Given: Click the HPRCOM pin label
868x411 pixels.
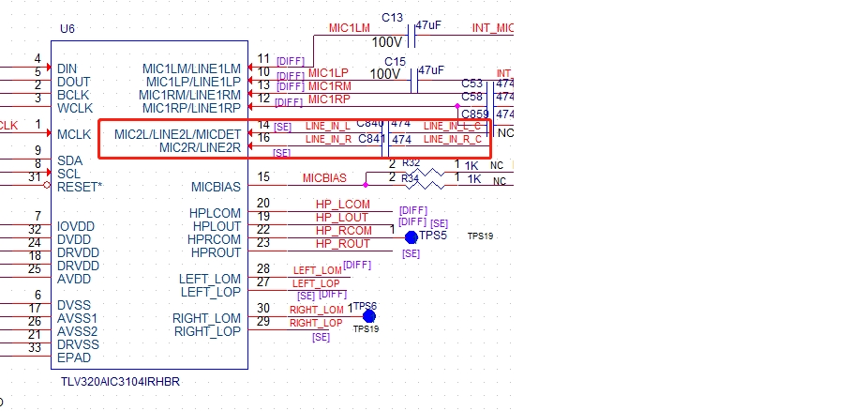Looking at the screenshot, I should (x=215, y=240).
